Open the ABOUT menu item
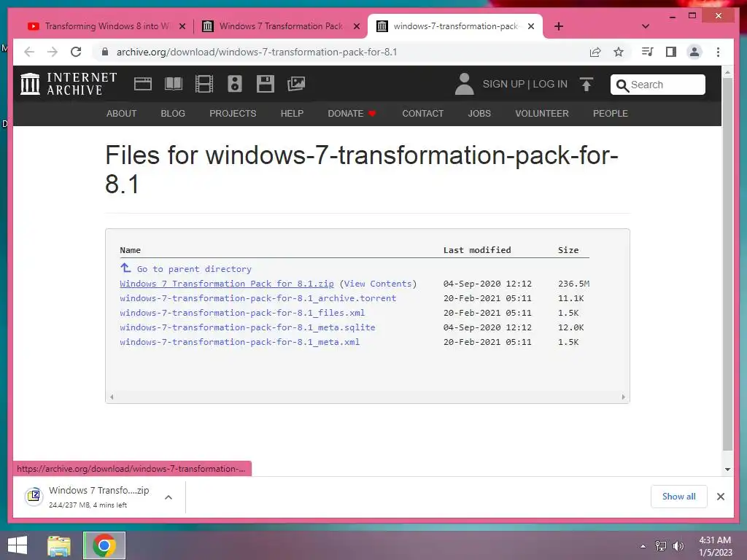 coord(122,113)
